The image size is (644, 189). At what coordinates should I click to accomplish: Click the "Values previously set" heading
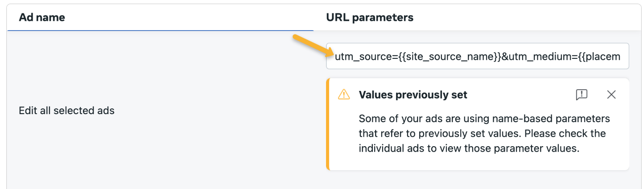click(x=413, y=94)
